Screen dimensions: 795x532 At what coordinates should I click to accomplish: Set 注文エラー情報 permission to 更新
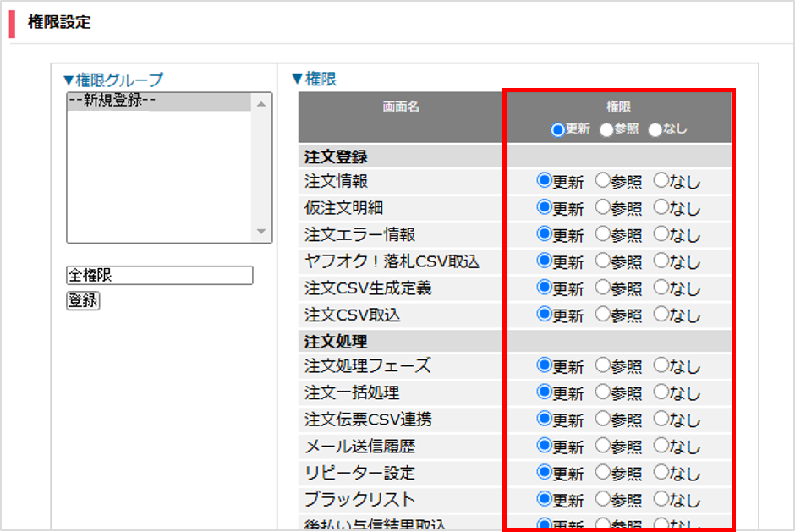pos(544,233)
